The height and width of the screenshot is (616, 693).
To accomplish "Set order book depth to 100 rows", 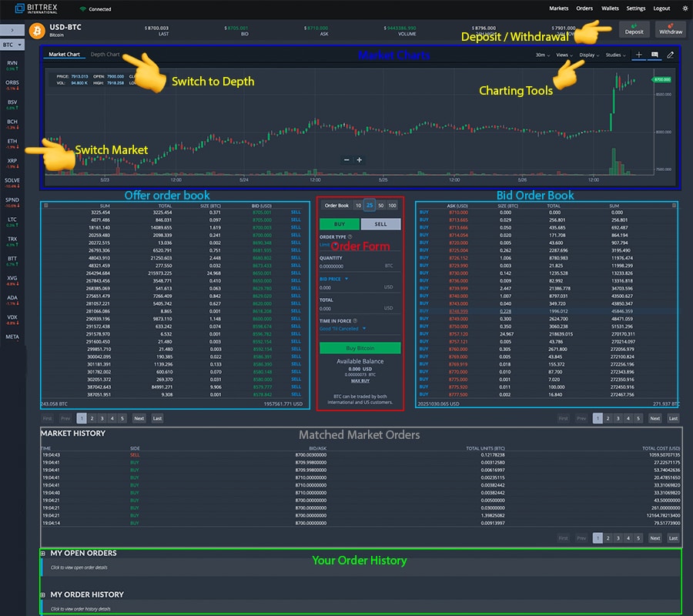I will [x=393, y=206].
